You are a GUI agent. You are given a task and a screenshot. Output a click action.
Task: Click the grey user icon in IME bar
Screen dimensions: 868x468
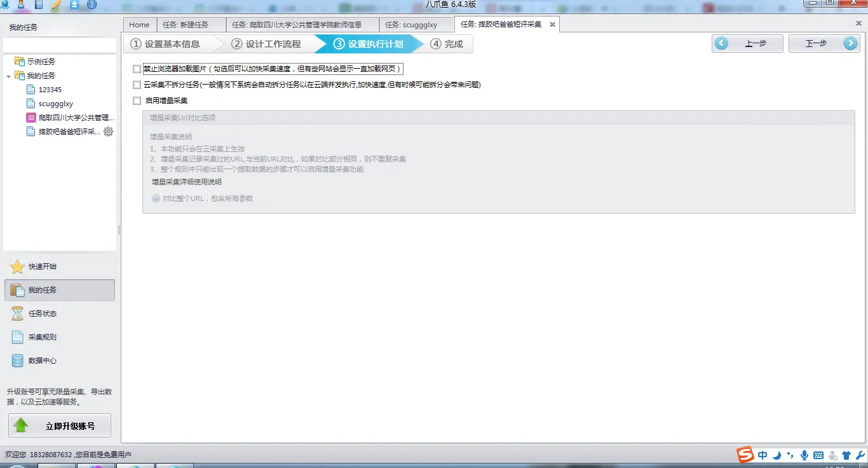[x=832, y=455]
